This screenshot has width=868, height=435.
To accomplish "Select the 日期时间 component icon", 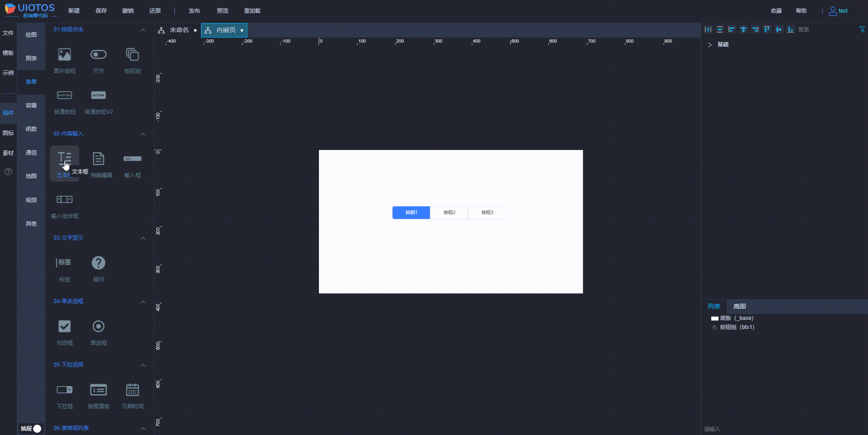I will pos(132,390).
